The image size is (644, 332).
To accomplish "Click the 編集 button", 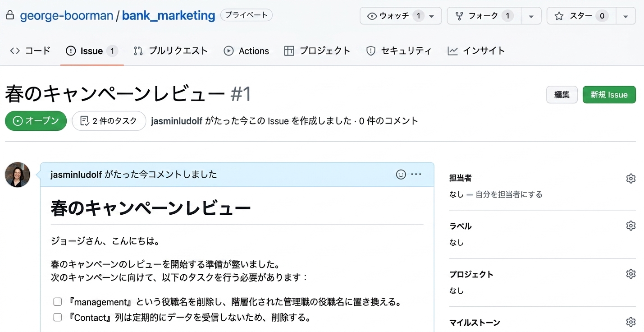I will point(562,95).
